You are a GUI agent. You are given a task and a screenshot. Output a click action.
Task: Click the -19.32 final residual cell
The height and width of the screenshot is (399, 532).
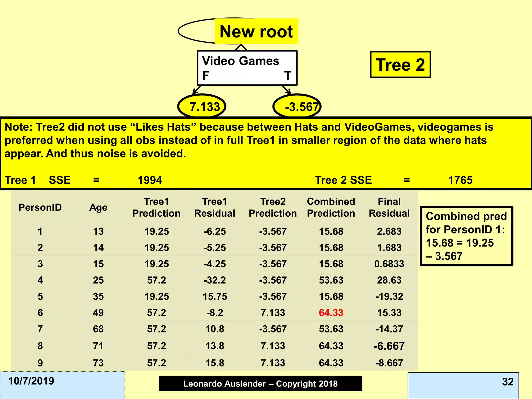click(x=389, y=296)
